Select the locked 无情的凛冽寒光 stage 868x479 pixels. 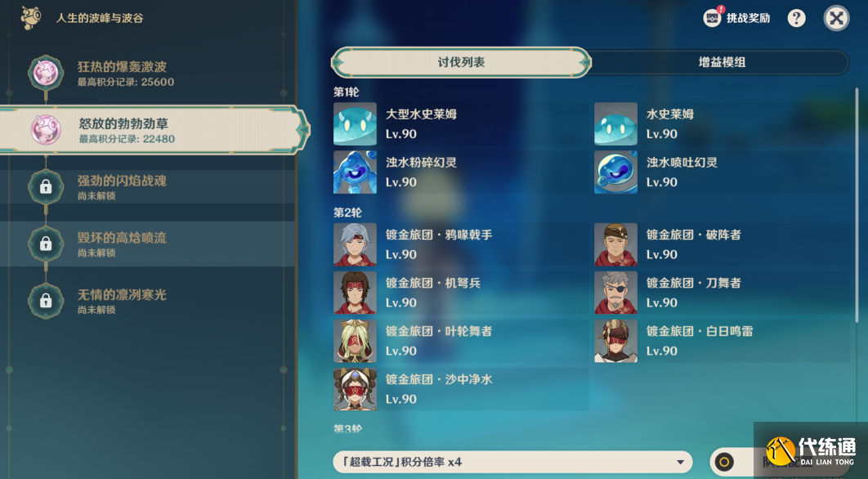(x=147, y=302)
